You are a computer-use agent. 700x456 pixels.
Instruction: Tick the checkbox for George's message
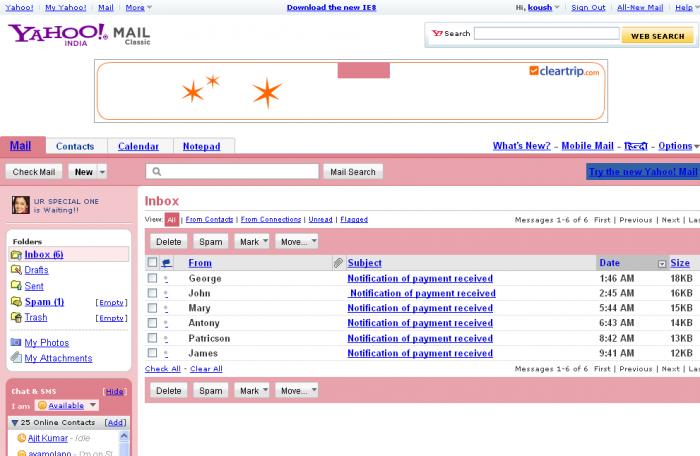(x=152, y=278)
